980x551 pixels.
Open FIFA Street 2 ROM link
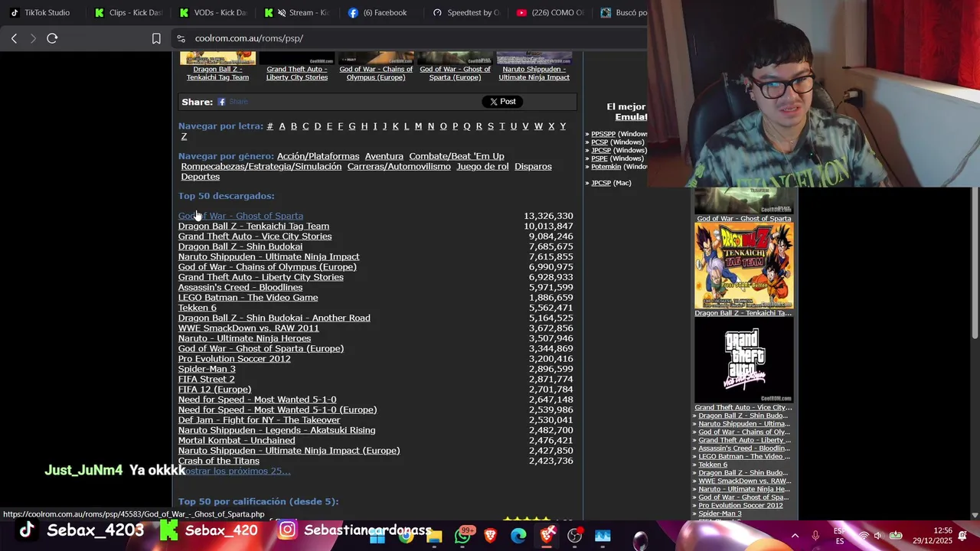207,379
